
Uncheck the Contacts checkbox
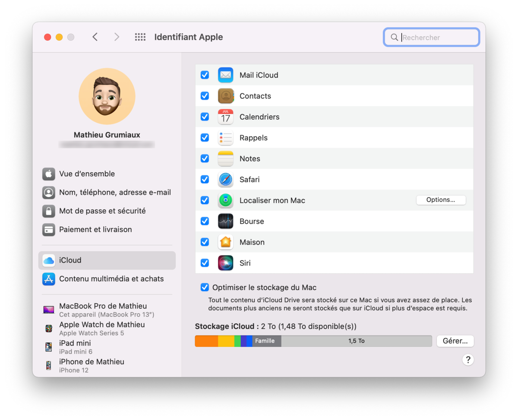[x=205, y=96]
